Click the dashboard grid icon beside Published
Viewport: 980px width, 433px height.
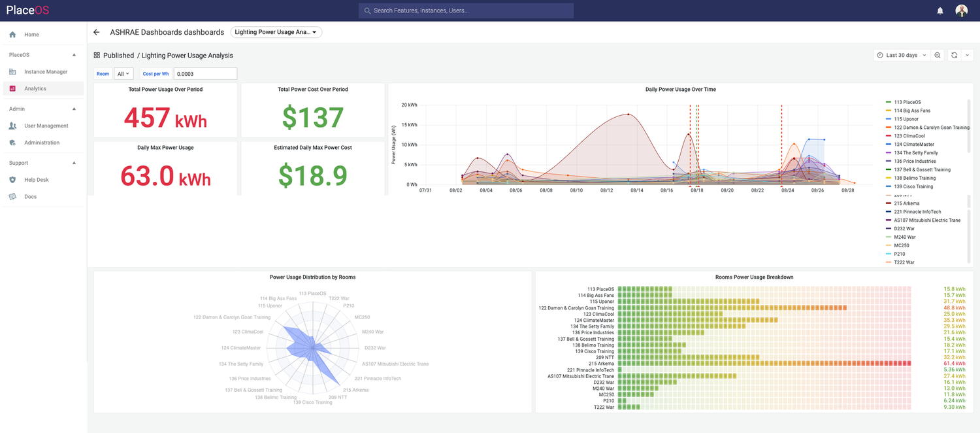coord(97,56)
